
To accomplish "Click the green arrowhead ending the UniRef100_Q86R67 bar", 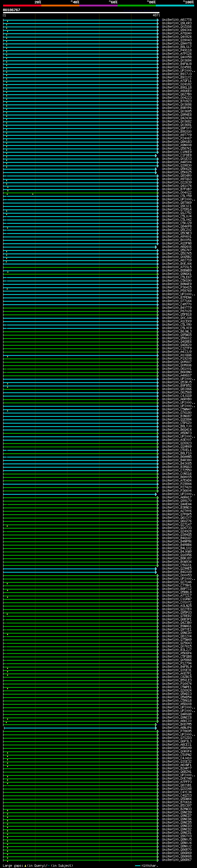I will tap(158, 860).
